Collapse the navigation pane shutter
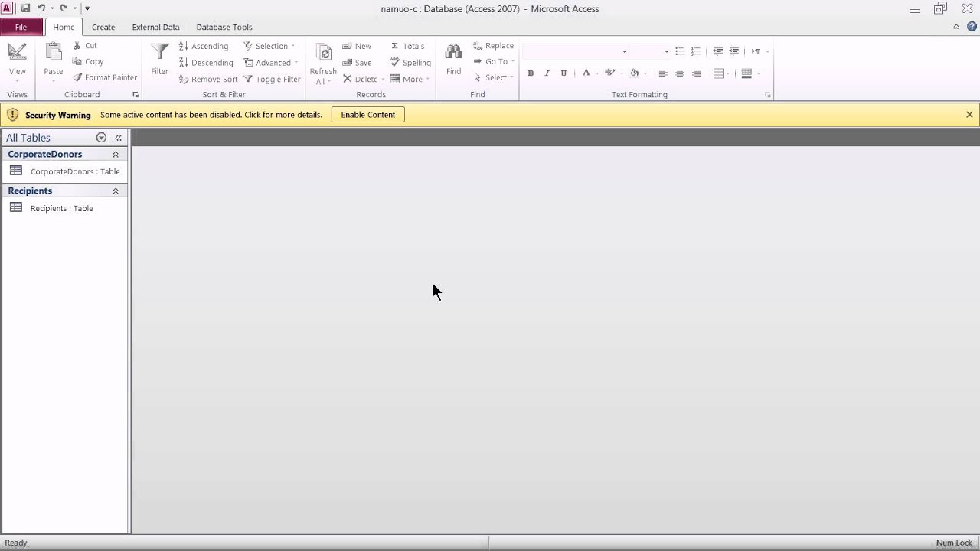Screen dimensions: 980x551 coord(118,138)
